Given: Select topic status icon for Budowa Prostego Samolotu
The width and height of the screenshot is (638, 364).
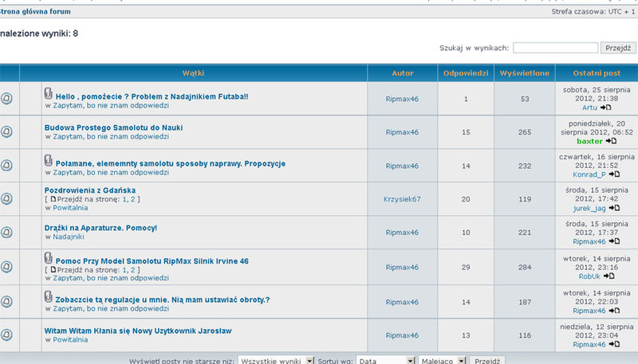Looking at the screenshot, I should 6,131.
